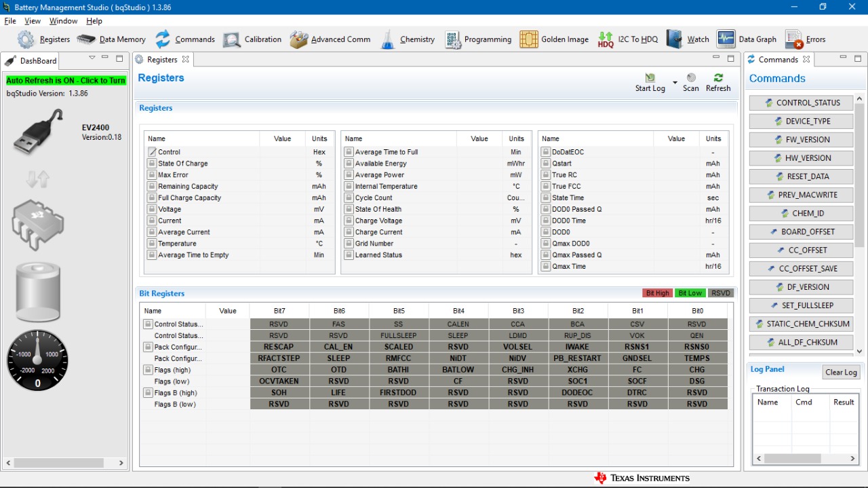Viewport: 868px width, 488px height.
Task: Click the gray RSVD legend swatch
Action: pos(721,293)
